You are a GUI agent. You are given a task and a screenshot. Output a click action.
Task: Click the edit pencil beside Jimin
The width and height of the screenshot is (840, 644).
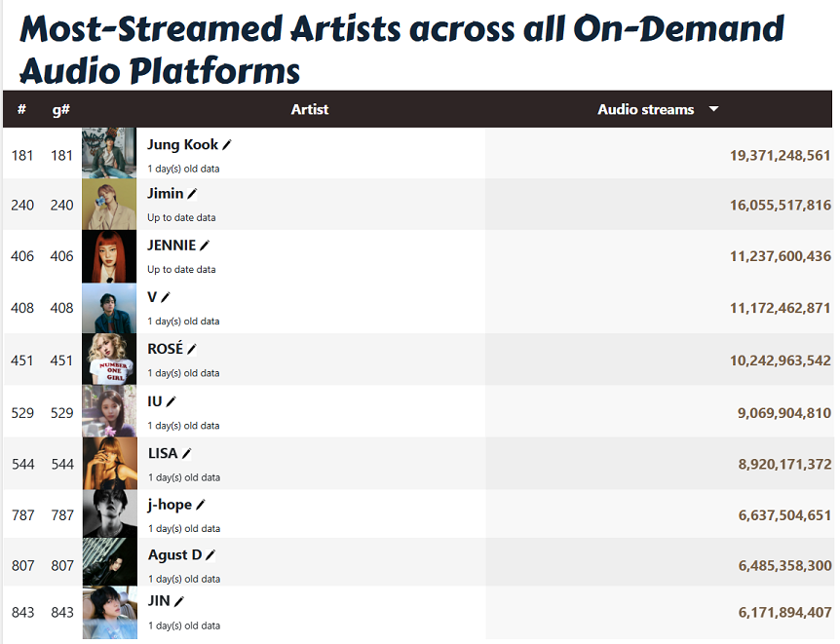click(x=192, y=194)
